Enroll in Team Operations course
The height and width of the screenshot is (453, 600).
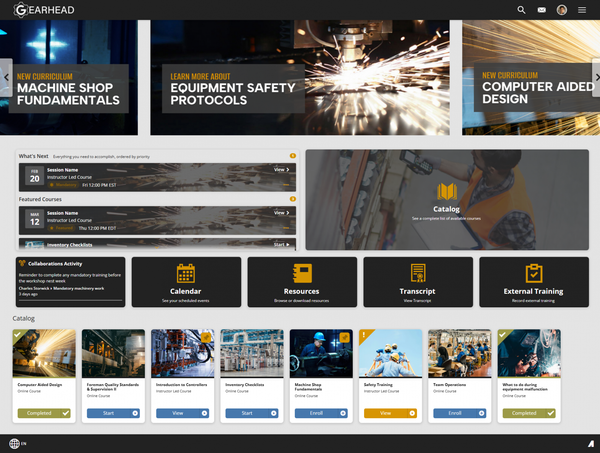tap(460, 413)
